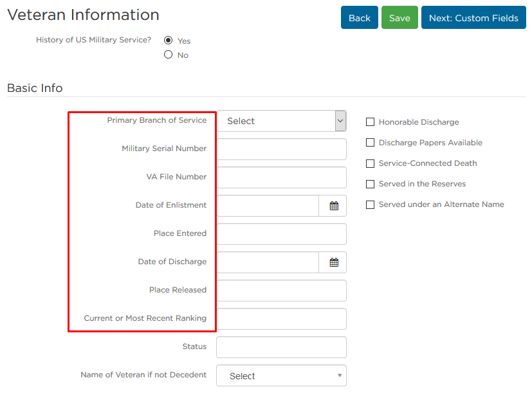Viewport: 532px width, 396px height.
Task: Open the Date of Enlistment calendar picker
Action: point(333,206)
